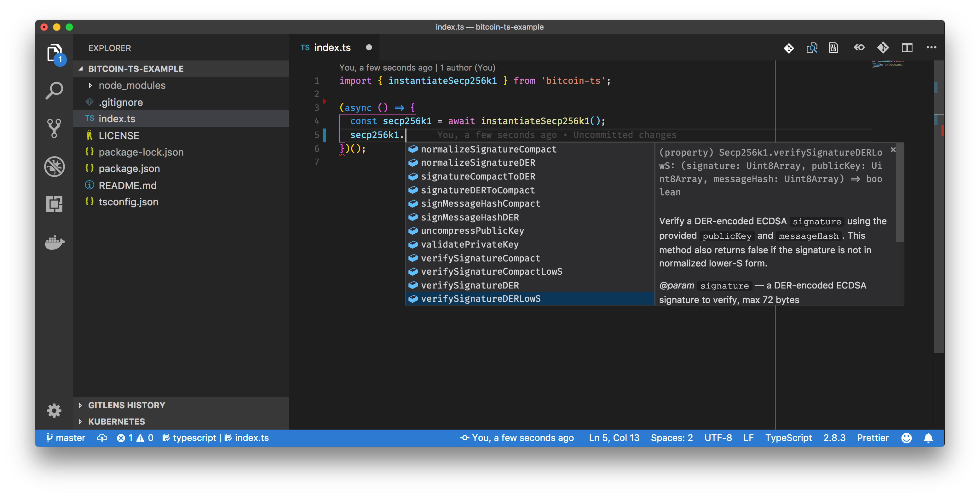Expand the node_modules folder

tap(132, 85)
